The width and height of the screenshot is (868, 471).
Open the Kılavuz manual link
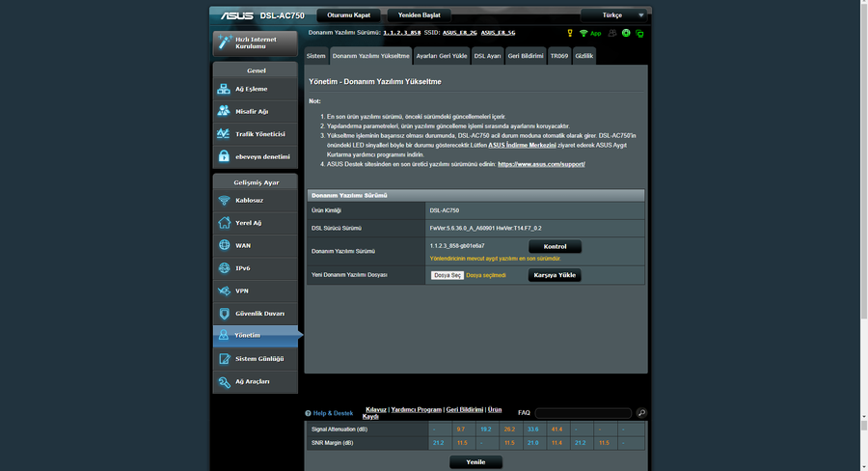[376, 409]
